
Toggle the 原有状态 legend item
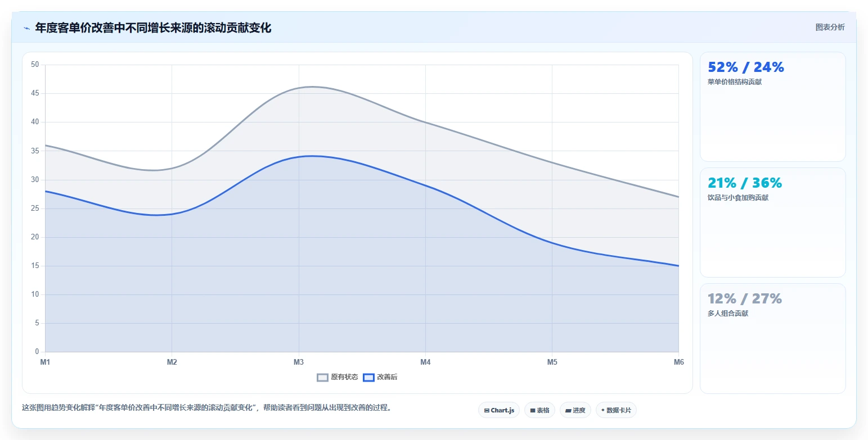click(x=338, y=377)
